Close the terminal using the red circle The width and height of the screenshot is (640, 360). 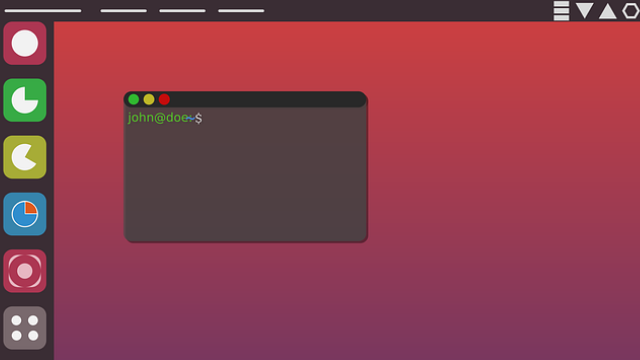pos(164,99)
